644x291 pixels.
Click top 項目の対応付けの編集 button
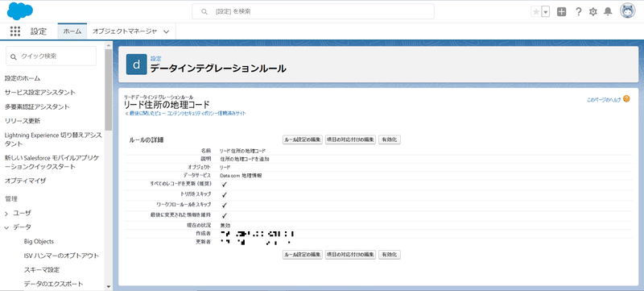[x=350, y=139]
